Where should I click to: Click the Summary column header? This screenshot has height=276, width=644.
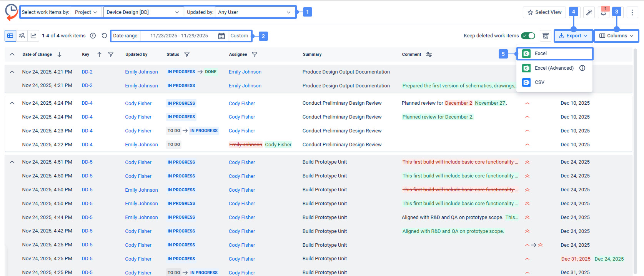point(312,54)
